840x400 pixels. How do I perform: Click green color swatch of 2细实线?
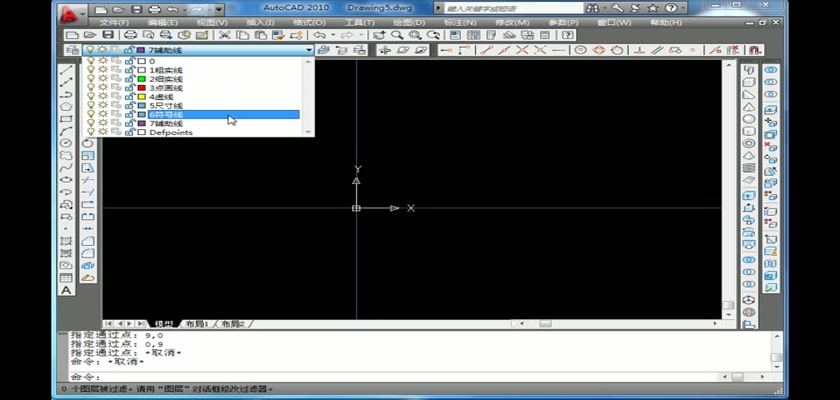point(141,79)
